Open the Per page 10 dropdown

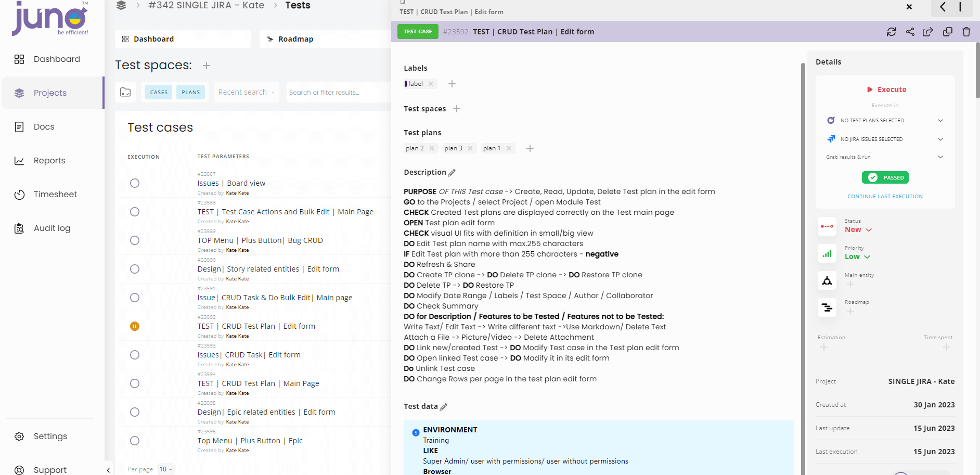click(165, 469)
